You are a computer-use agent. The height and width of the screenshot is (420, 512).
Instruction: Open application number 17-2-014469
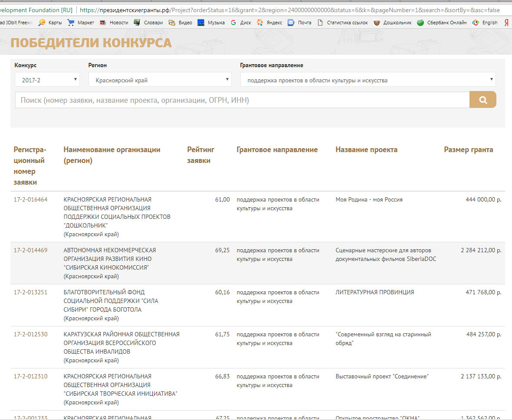[x=31, y=251]
